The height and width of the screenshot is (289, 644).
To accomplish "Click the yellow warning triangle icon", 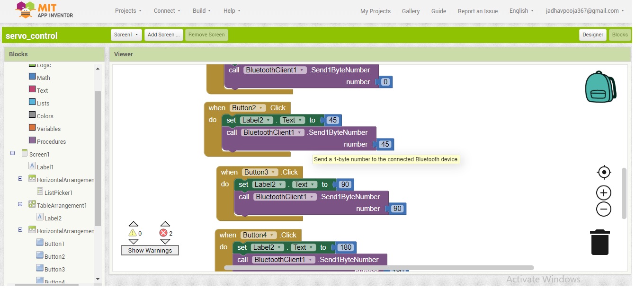I will coord(133,233).
